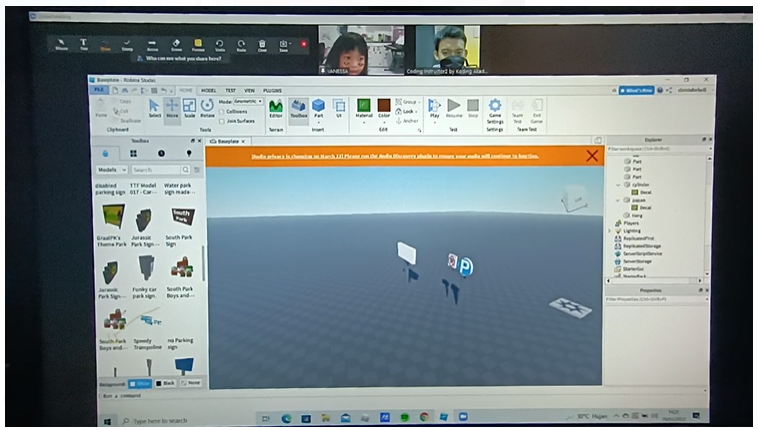Open the Mode Geometric dropdown
The width and height of the screenshot is (758, 430).
[248, 102]
